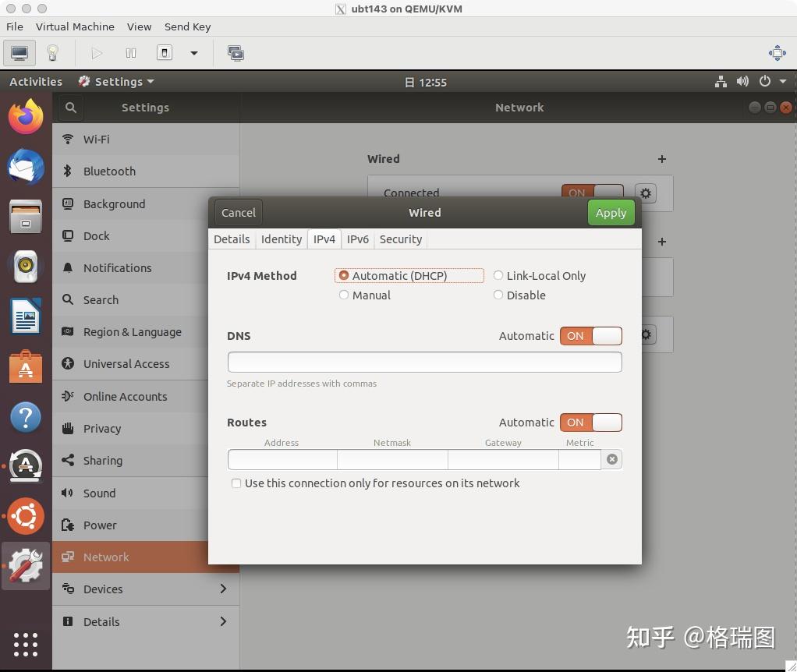Image resolution: width=797 pixels, height=672 pixels.
Task: Apply the wired network changes
Action: pos(611,212)
